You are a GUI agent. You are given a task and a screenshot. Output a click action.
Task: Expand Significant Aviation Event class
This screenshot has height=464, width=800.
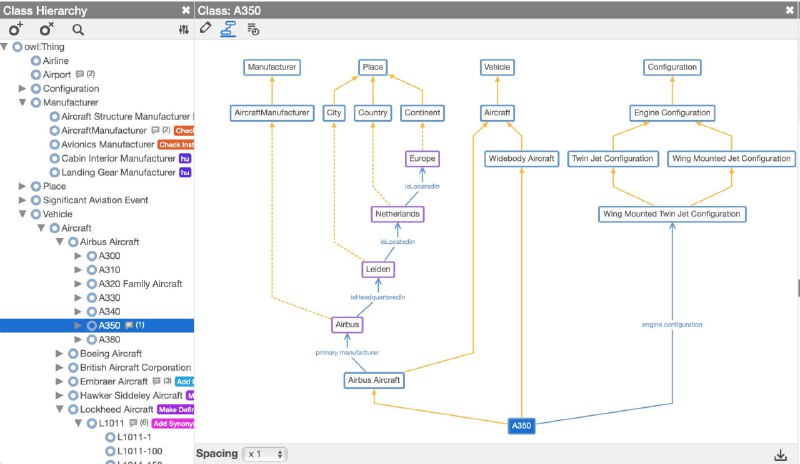(22, 200)
